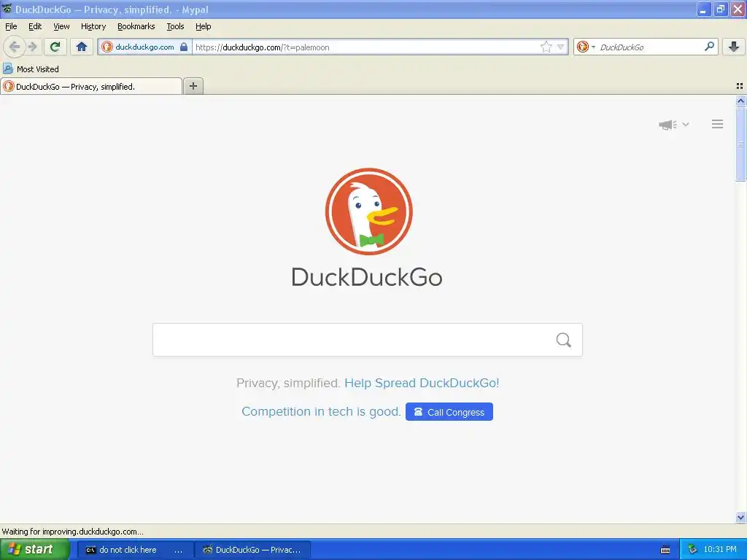This screenshot has width=747, height=560.
Task: Click the network icon next to the clock
Action: (x=693, y=550)
